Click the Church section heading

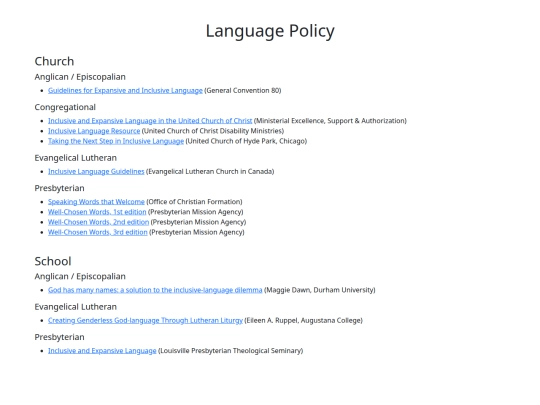(54, 61)
